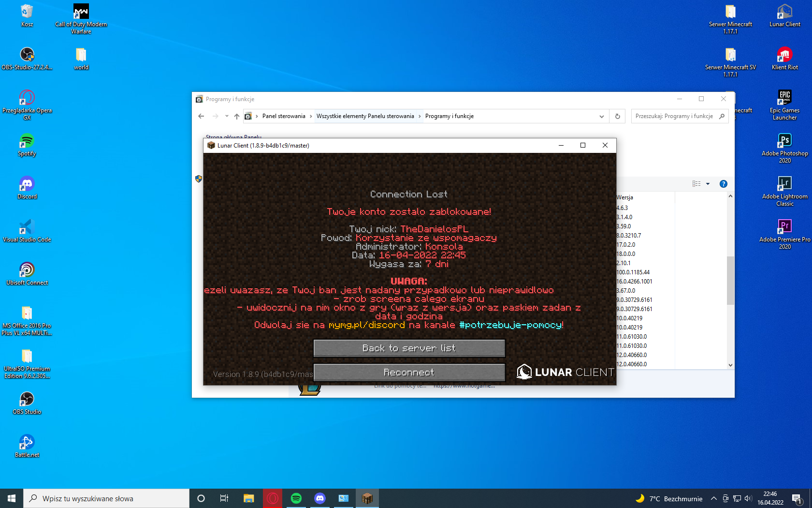This screenshot has height=508, width=812.
Task: Open Serwer Minecraft 1.17.1 folder
Action: coord(730,19)
